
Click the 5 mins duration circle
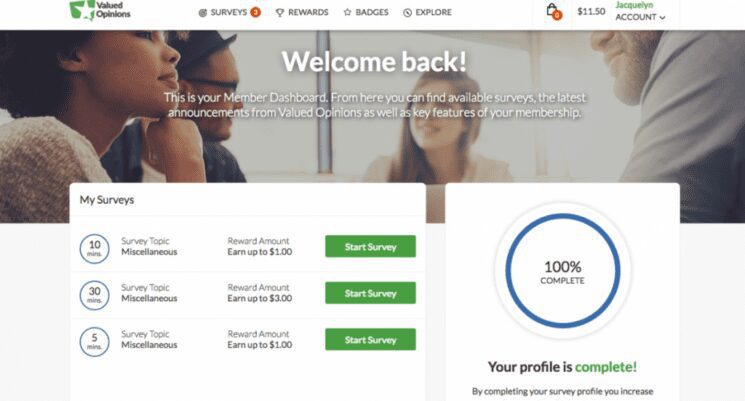coord(95,342)
